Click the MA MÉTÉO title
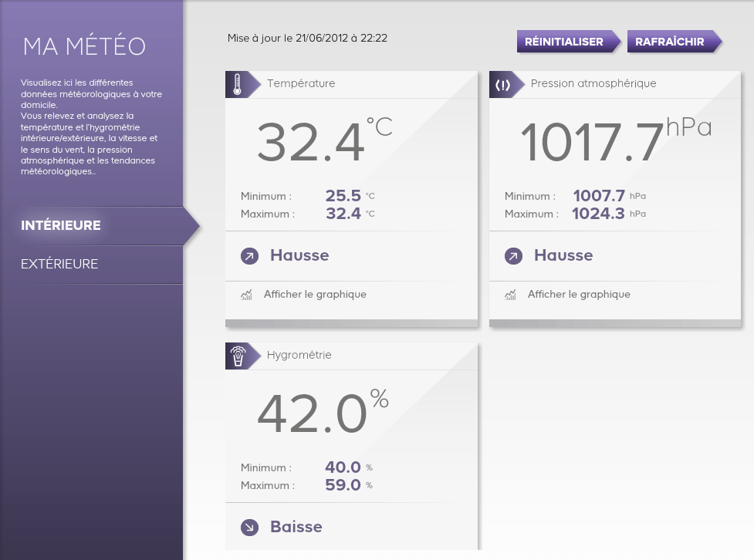 [84, 46]
